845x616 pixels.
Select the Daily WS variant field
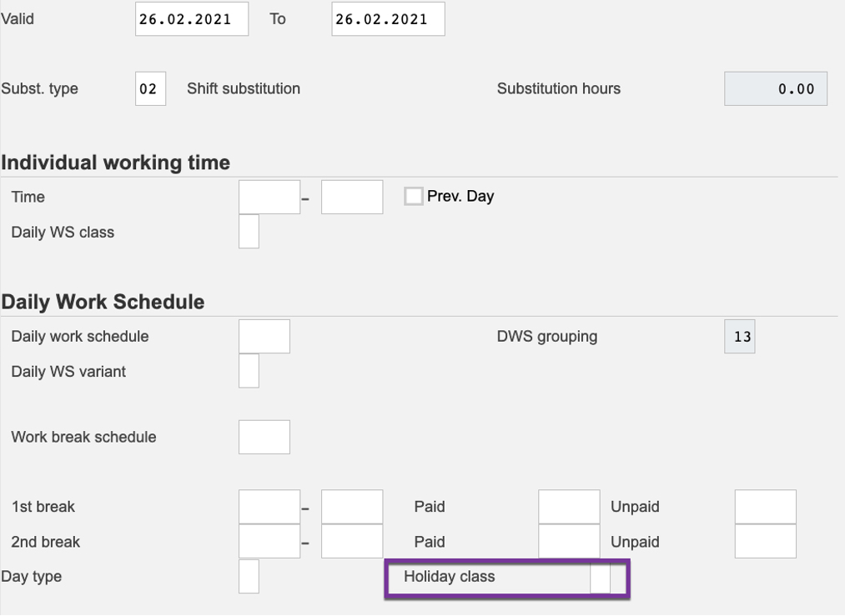249,371
